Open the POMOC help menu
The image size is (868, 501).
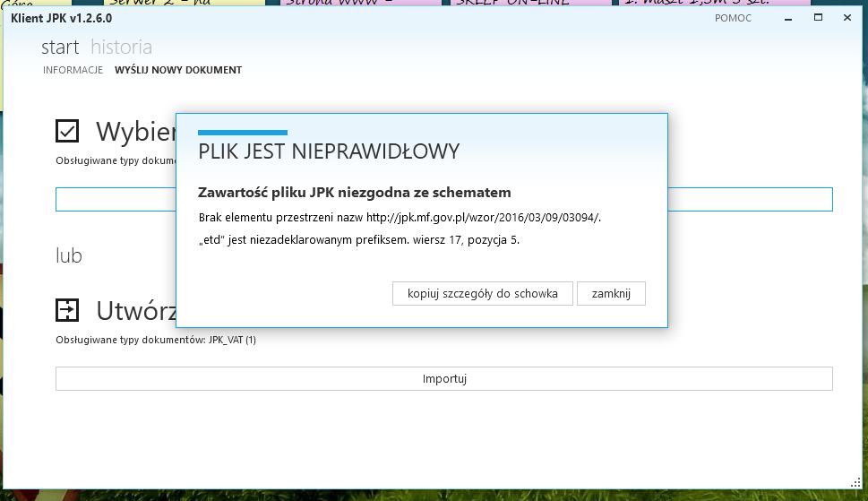(733, 18)
